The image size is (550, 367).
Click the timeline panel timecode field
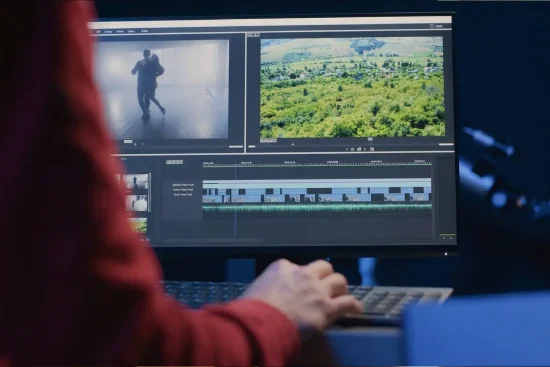point(174,162)
